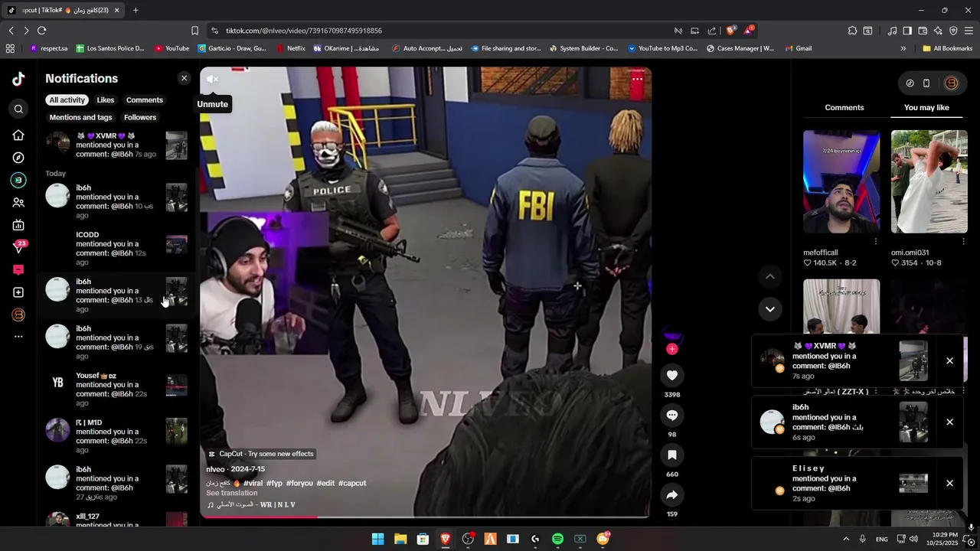
Task: Open video comments bubble icon
Action: pos(672,415)
